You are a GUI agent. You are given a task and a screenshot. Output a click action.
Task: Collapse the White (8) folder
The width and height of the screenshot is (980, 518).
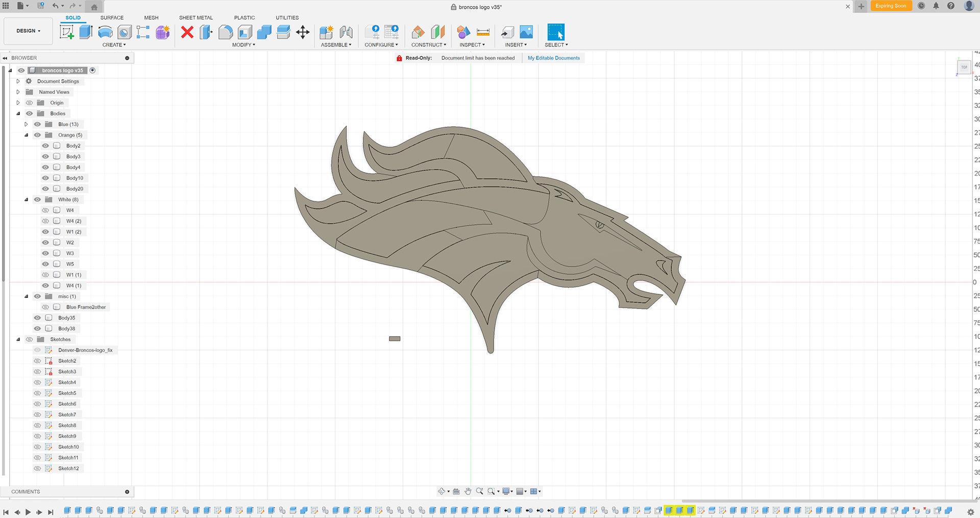(x=26, y=199)
